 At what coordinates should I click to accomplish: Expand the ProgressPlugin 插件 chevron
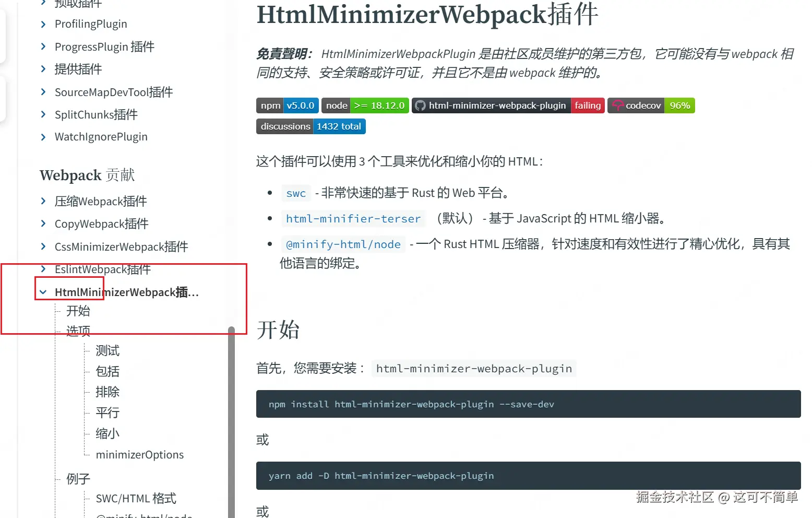coord(43,46)
